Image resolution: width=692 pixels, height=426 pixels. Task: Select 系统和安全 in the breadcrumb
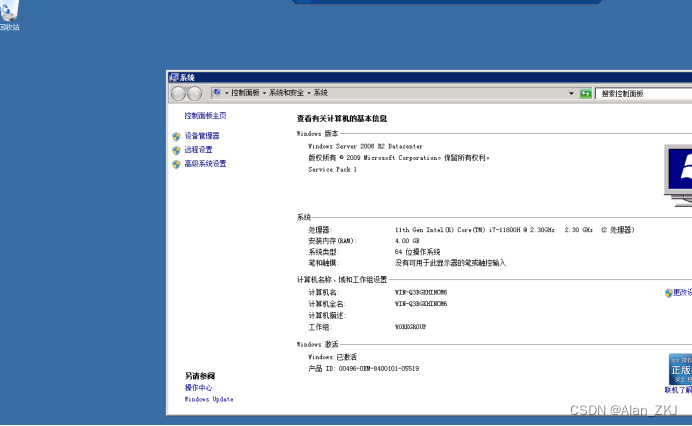tap(286, 93)
